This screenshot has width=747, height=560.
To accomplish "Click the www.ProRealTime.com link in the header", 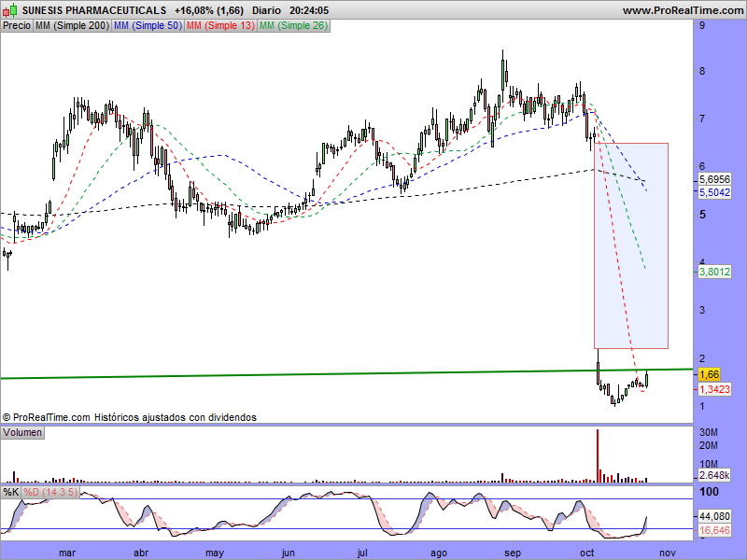I will [683, 10].
